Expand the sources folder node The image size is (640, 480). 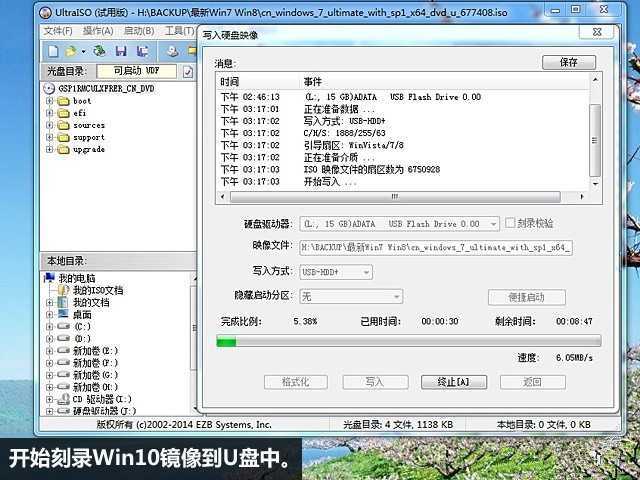50,125
